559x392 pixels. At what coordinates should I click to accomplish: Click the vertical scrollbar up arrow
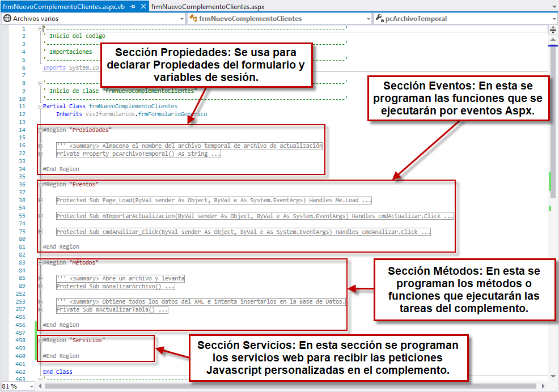pos(553,40)
